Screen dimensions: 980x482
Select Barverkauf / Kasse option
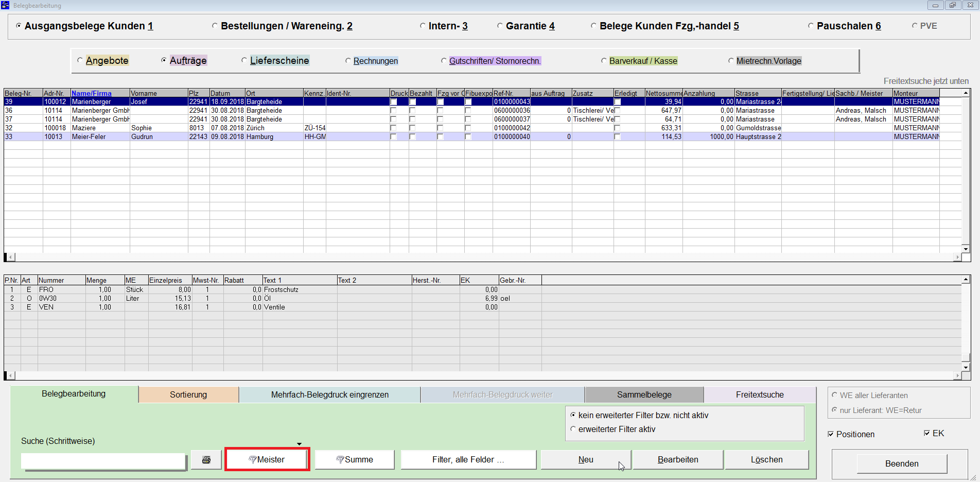coord(604,61)
